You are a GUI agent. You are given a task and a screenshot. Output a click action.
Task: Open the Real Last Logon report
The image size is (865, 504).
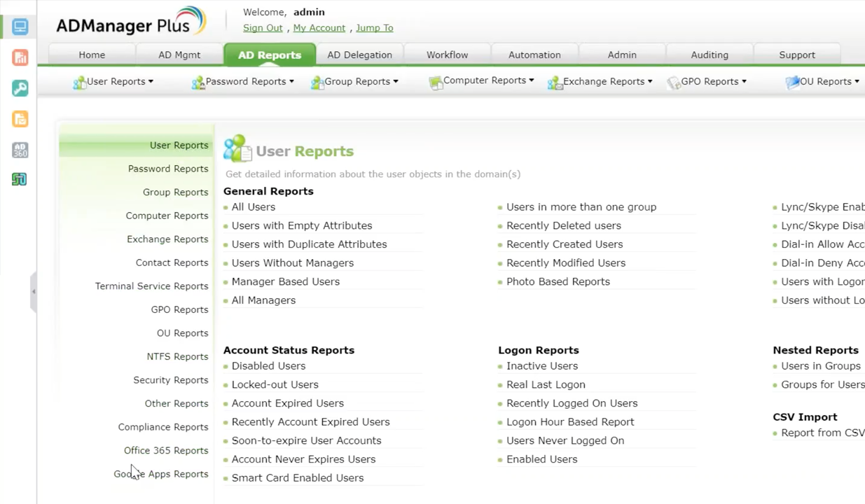point(546,384)
